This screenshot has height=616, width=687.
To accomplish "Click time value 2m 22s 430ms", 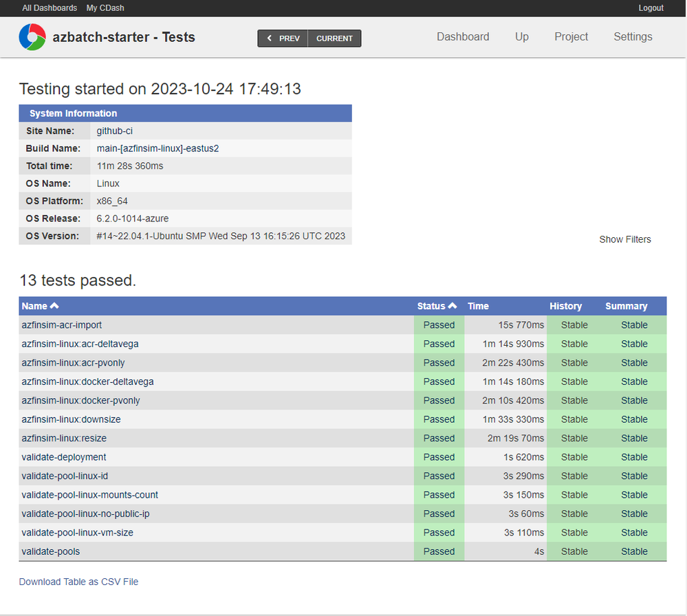I will 513,363.
